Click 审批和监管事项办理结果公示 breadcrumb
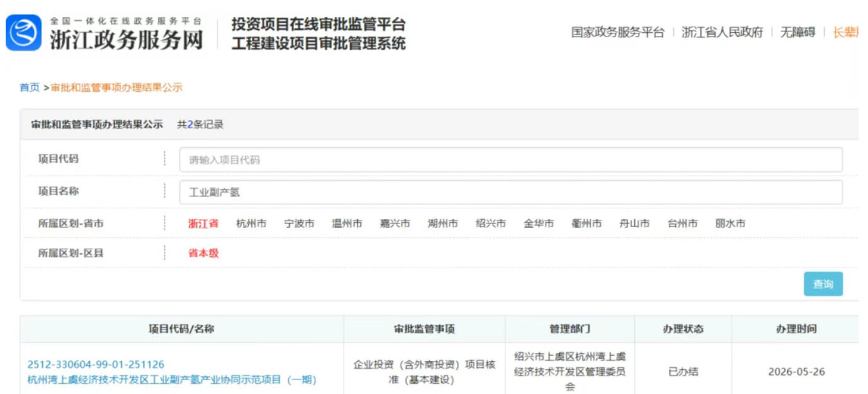Image resolution: width=868 pixels, height=394 pixels. [117, 87]
